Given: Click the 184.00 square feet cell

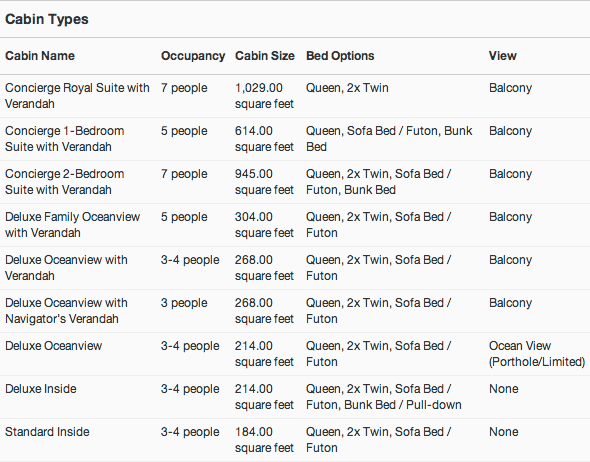Looking at the screenshot, I should (x=264, y=440).
